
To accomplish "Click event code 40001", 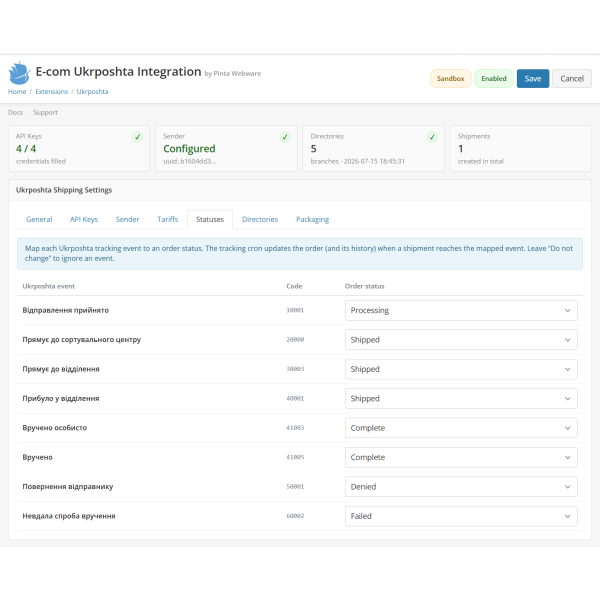I will point(295,399).
